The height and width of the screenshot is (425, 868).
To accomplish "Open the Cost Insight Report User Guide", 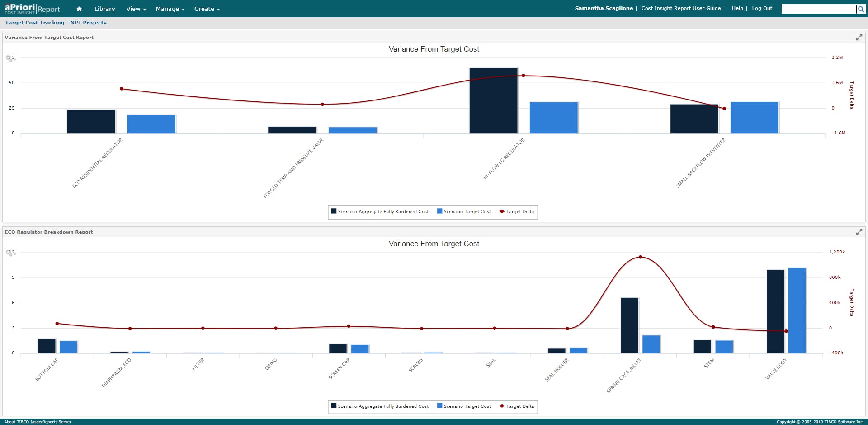I will (681, 8).
